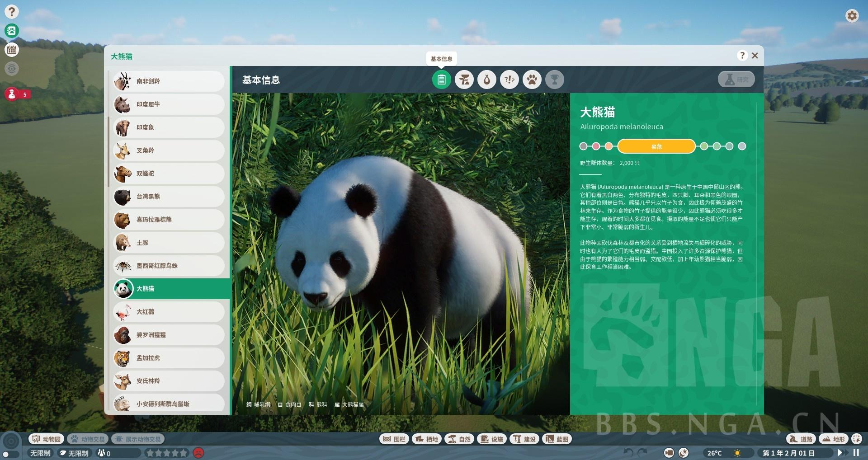Switch to the habitat tree tab icon

[464, 80]
